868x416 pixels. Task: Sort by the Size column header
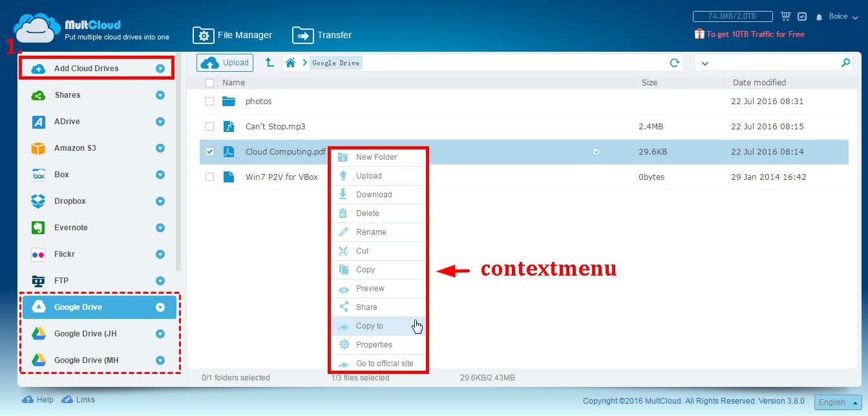[650, 83]
